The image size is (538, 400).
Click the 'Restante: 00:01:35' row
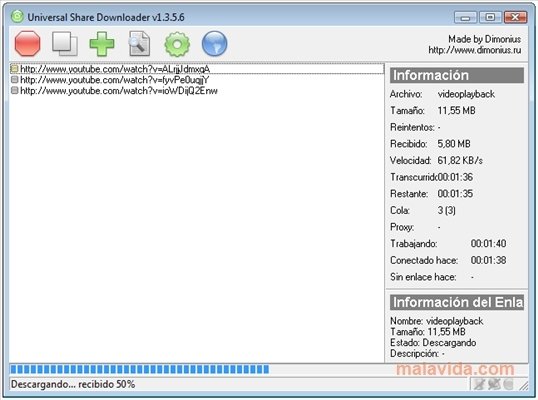(431, 193)
